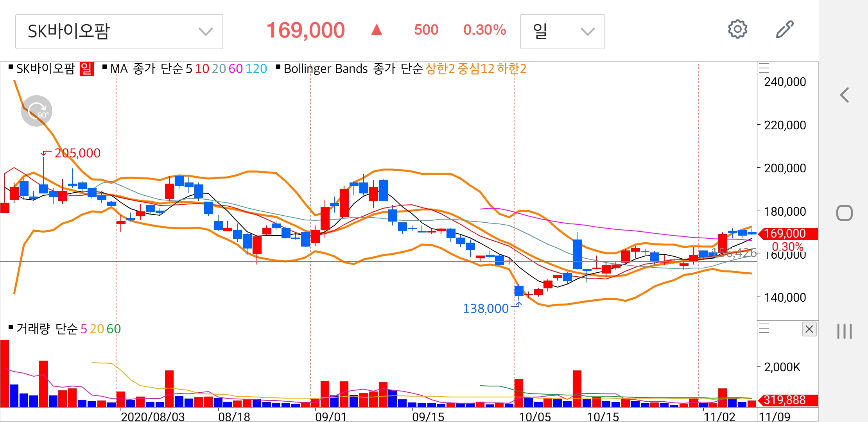Open Android recent apps button

(x=845, y=331)
